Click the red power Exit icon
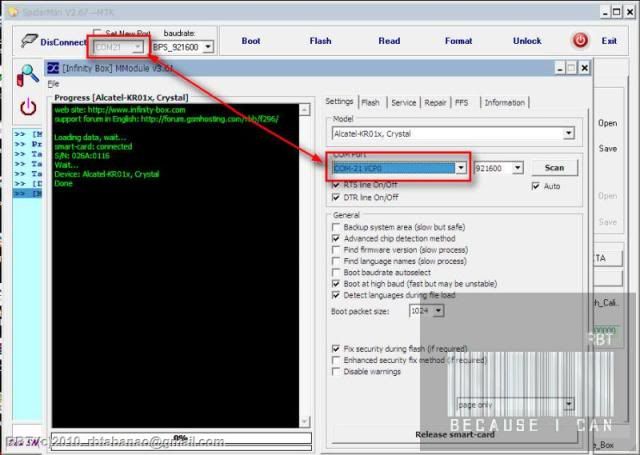 tap(580, 41)
